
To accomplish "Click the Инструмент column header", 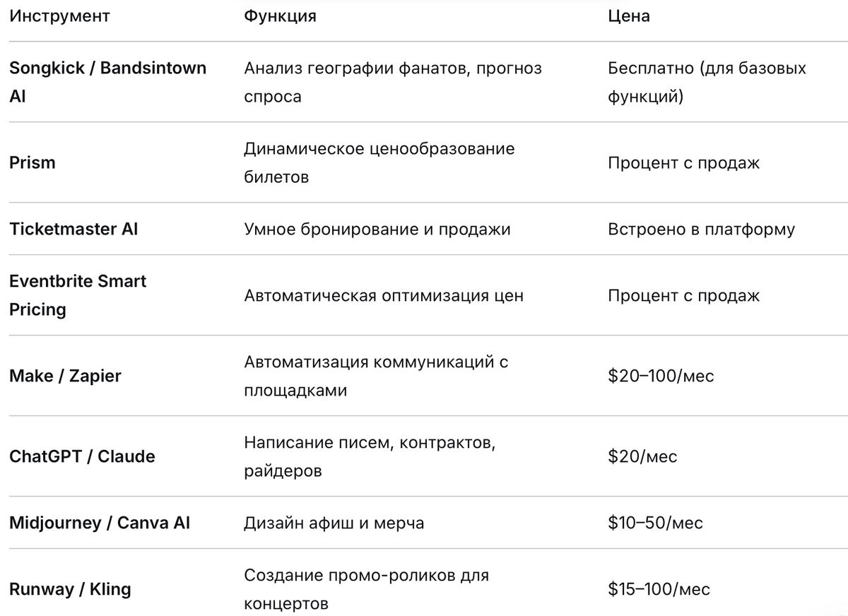I will pos(59,16).
